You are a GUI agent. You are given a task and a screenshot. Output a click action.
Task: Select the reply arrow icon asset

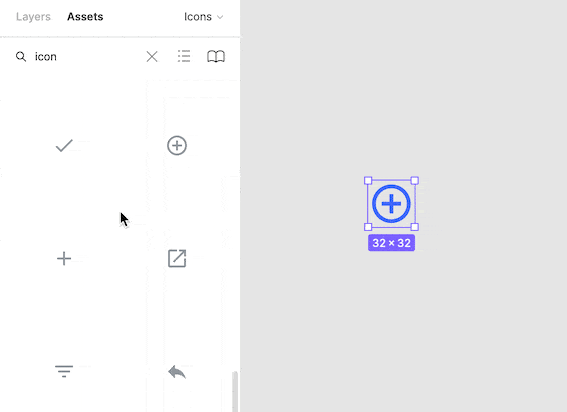coord(177,371)
